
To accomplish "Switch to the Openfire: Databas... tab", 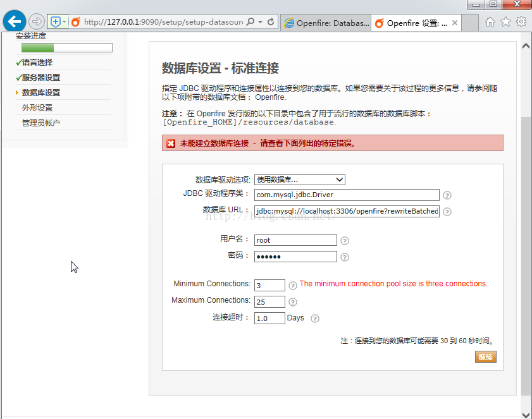I will (326, 23).
